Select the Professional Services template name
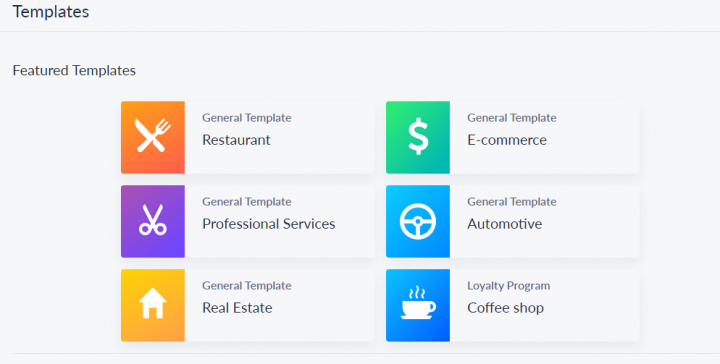The width and height of the screenshot is (720, 364). (269, 224)
